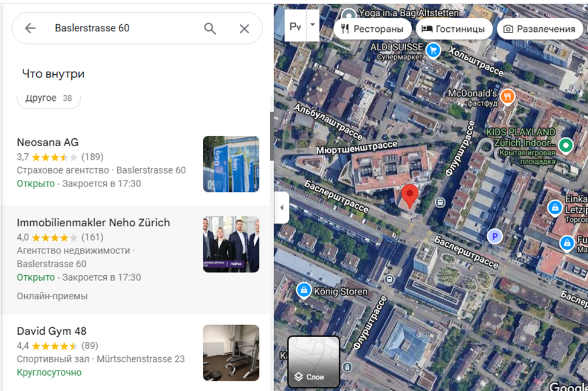
Task: Clear the search with the X icon
Action: click(244, 28)
